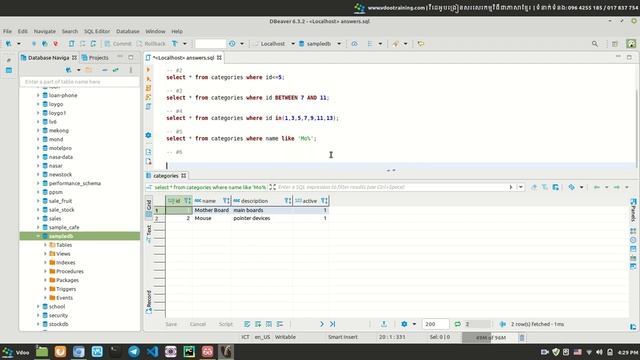Click the garbage collector trash icon
Viewport: 640px width, 360px height.
tap(522, 338)
